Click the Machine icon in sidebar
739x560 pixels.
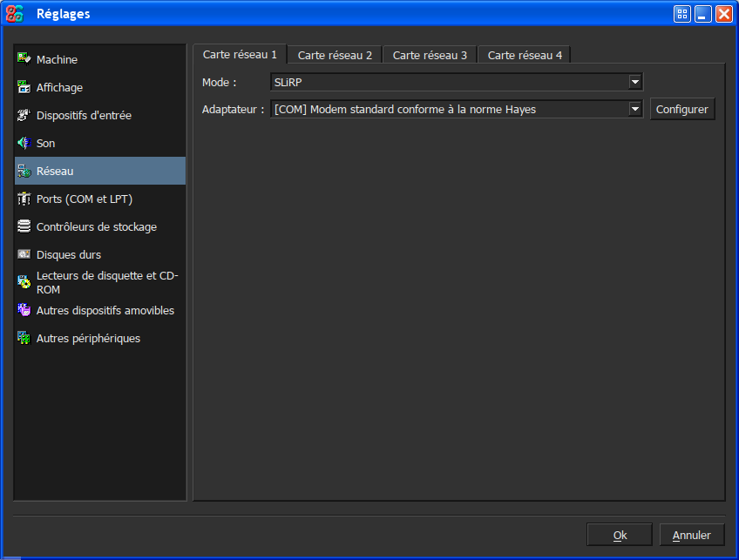point(24,59)
